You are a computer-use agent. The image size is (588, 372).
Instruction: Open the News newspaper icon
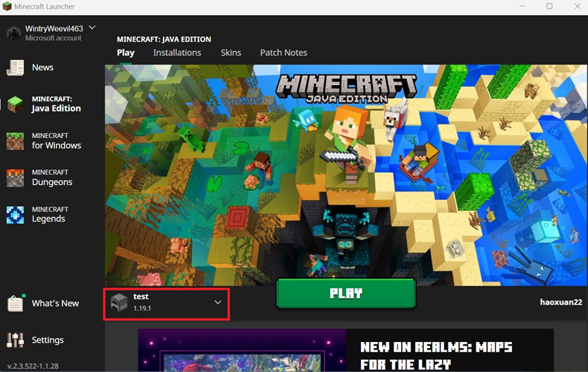pyautogui.click(x=16, y=68)
